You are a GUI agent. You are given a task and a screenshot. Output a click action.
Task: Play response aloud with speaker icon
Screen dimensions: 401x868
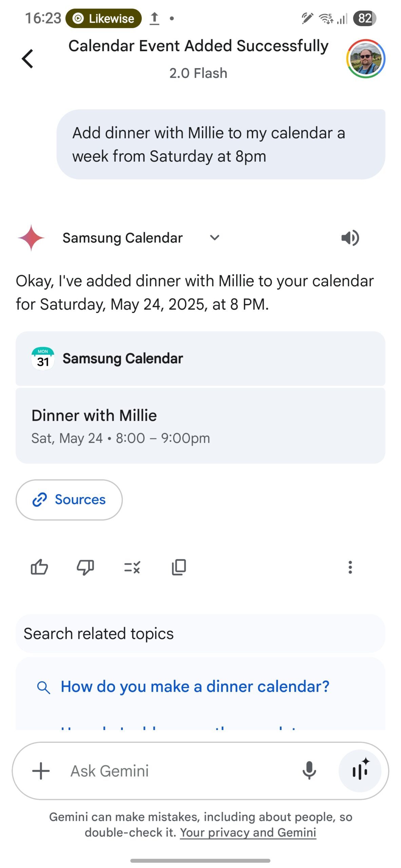click(350, 238)
